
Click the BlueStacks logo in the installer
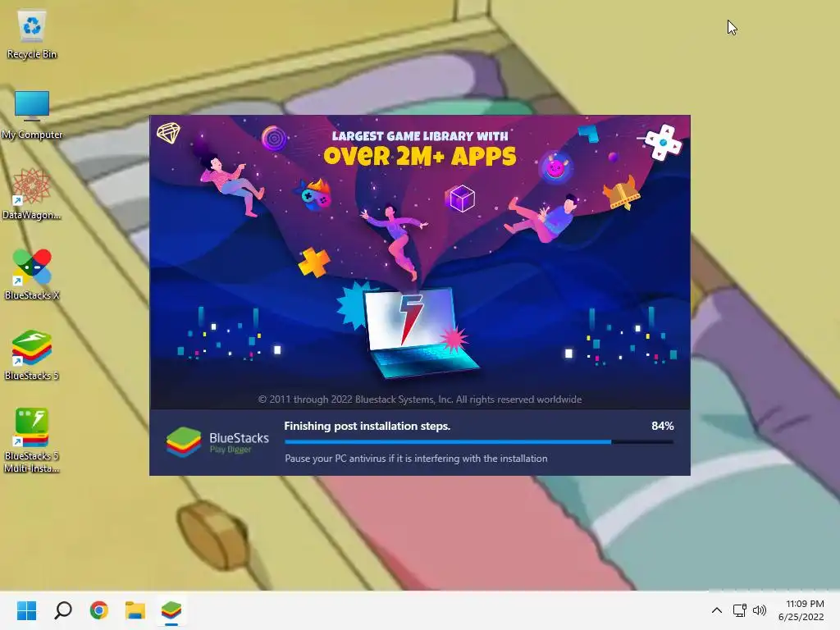[217, 442]
